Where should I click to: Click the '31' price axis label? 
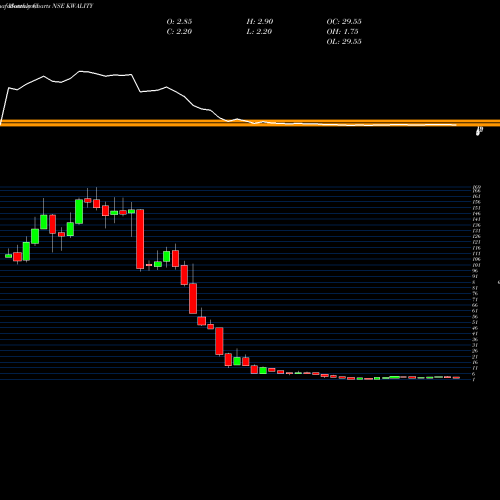[475, 345]
